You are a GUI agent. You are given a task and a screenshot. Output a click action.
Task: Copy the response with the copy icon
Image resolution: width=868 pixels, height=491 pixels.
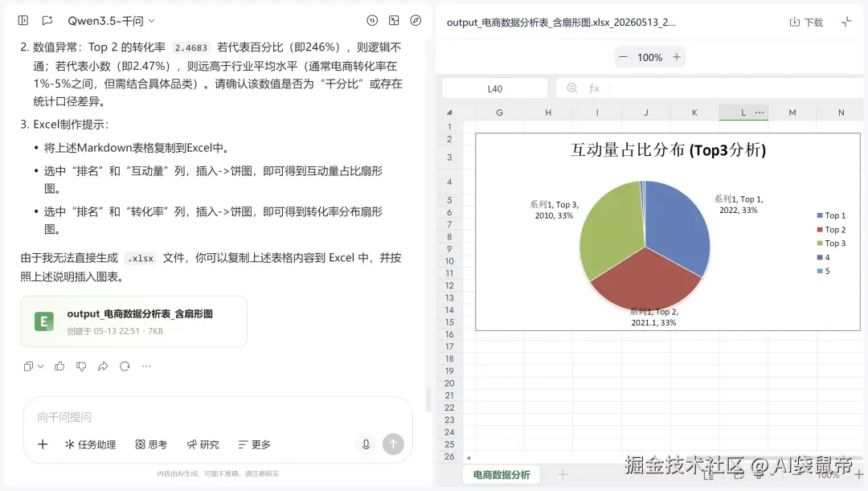[27, 366]
